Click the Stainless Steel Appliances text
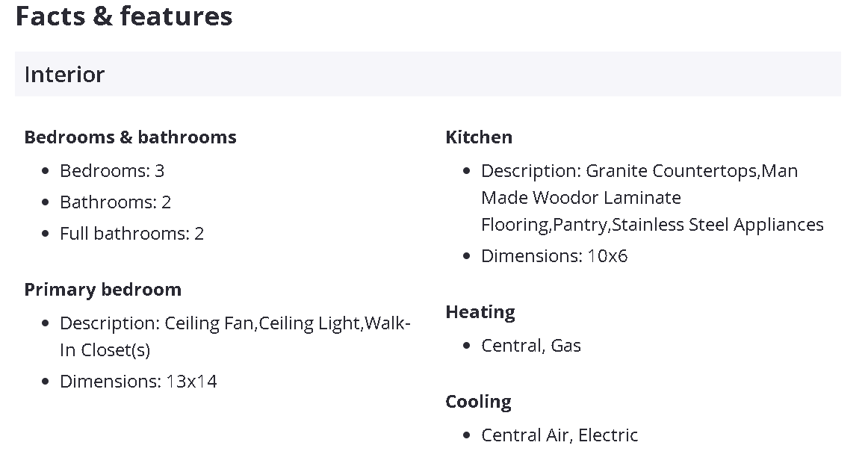This screenshot has width=868, height=460. [718, 225]
